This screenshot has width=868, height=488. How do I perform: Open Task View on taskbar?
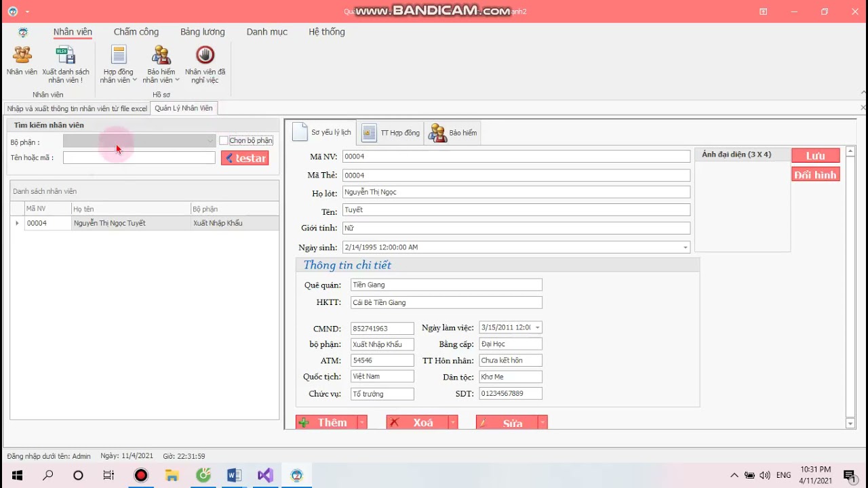click(x=108, y=475)
